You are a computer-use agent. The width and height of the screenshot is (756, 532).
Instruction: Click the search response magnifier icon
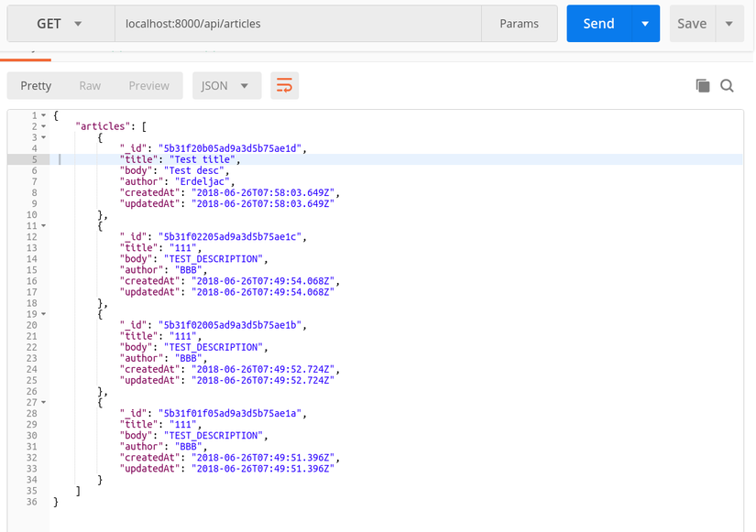727,86
